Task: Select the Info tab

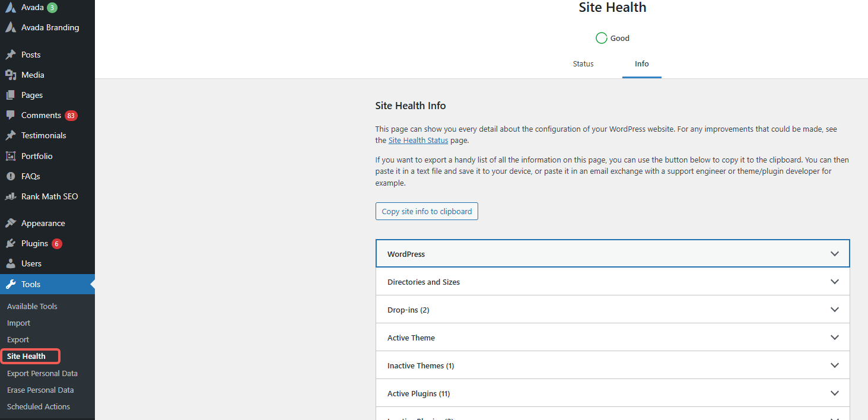Action: (x=641, y=64)
